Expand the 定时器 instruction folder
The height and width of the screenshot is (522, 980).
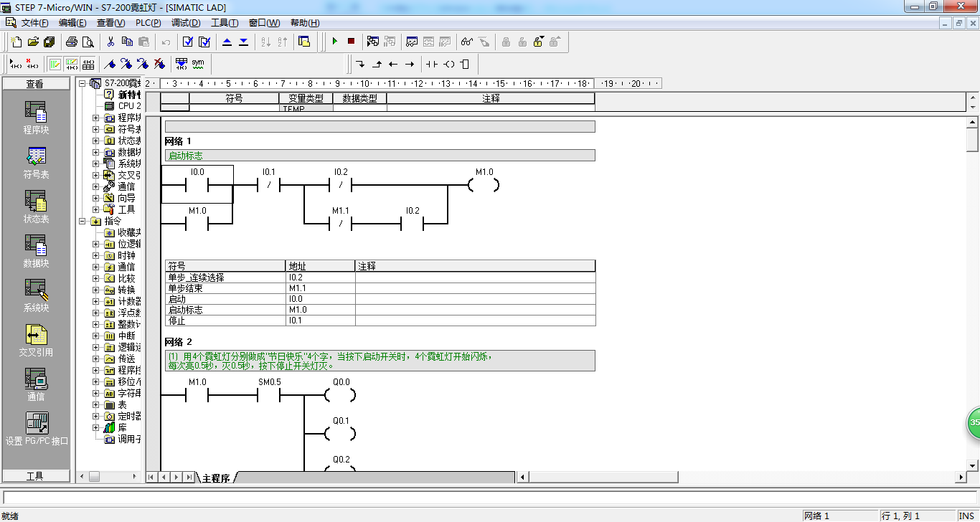pos(96,416)
